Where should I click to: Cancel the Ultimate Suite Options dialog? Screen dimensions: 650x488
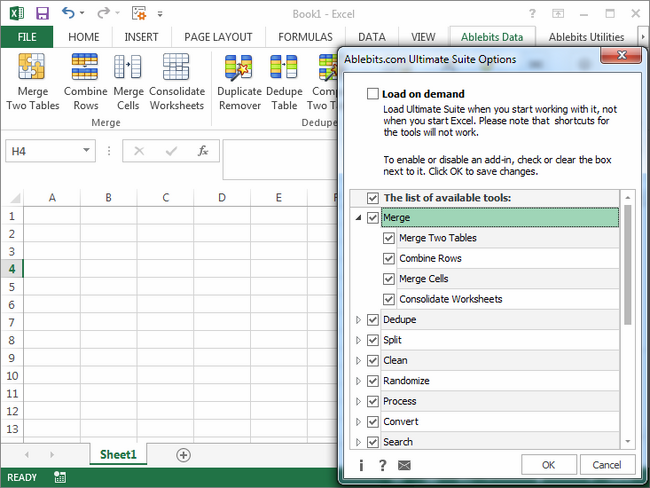pos(607,465)
